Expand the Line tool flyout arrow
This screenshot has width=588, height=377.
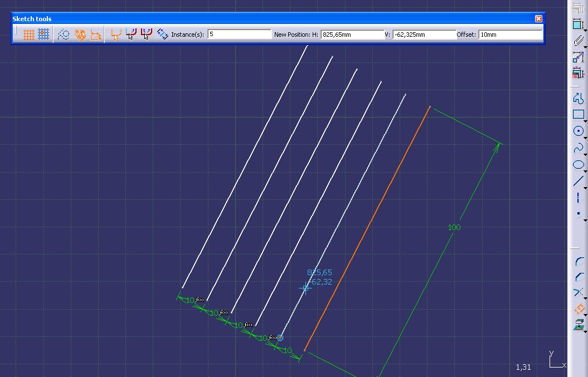click(585, 188)
